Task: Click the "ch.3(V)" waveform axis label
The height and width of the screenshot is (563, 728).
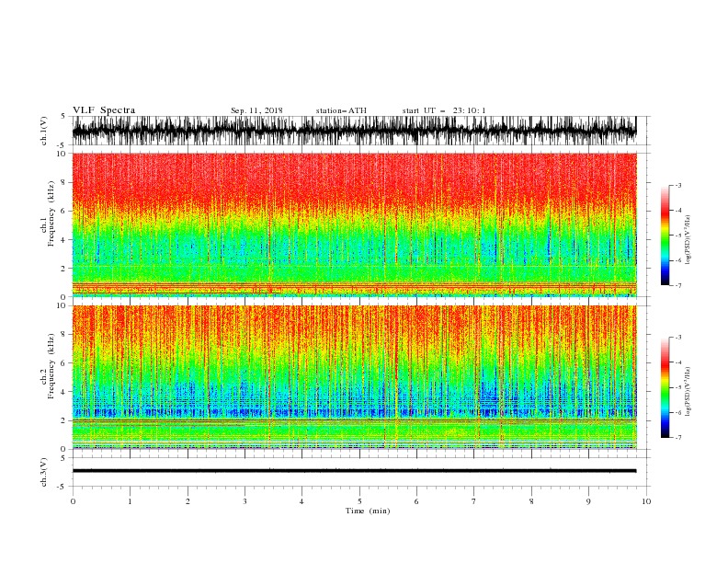Action: (x=43, y=472)
